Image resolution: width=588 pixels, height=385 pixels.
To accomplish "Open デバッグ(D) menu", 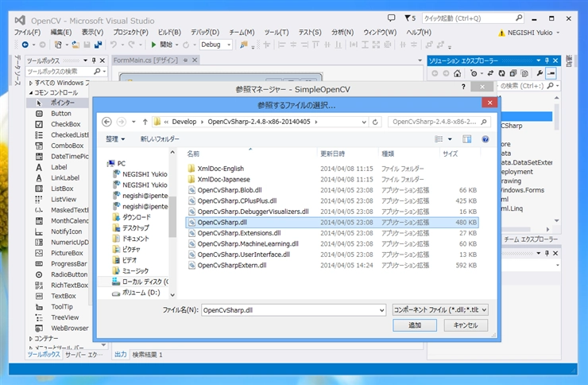I will click(x=205, y=33).
